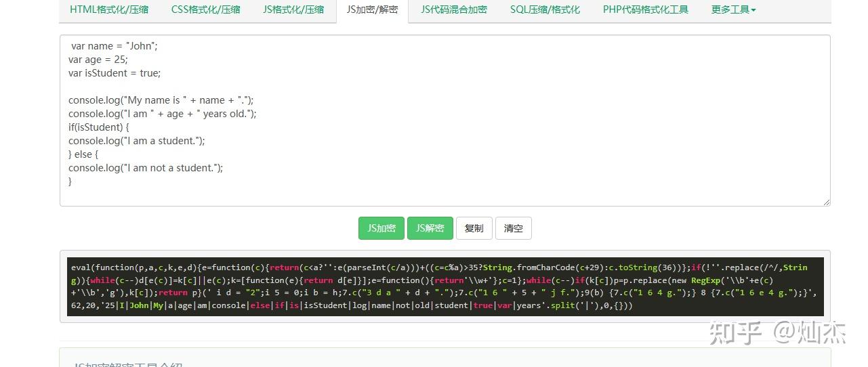The image size is (868, 367).
Task: Click the line 'var isStudent = true;'
Action: coord(115,73)
